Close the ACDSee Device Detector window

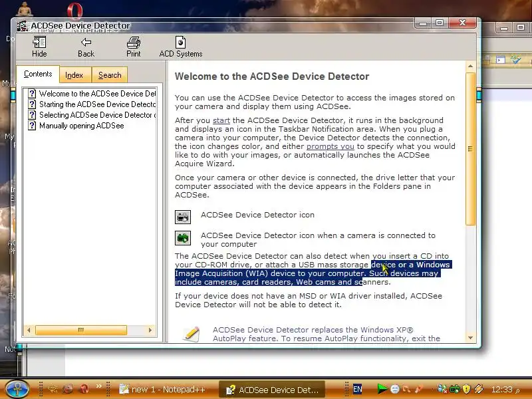pyautogui.click(x=462, y=23)
